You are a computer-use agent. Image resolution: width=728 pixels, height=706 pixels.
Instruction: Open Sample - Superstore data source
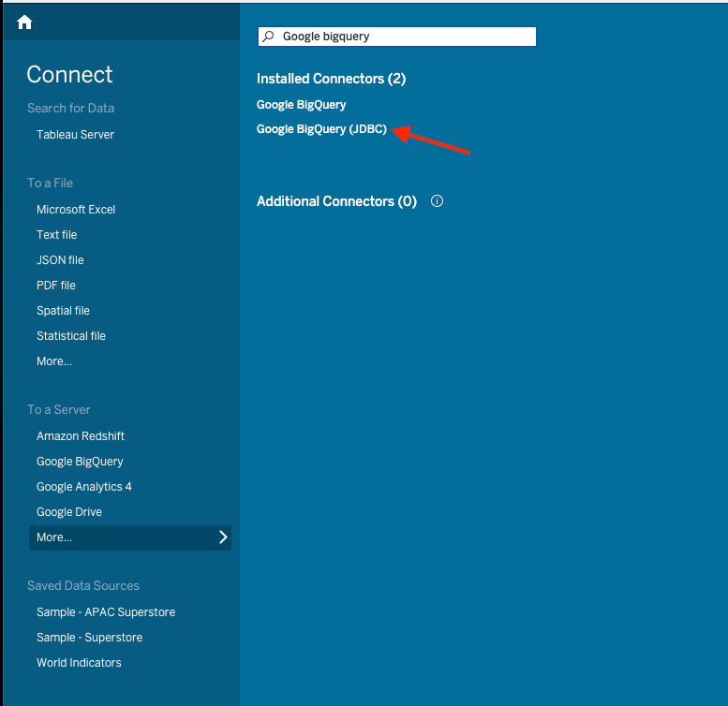(90, 638)
